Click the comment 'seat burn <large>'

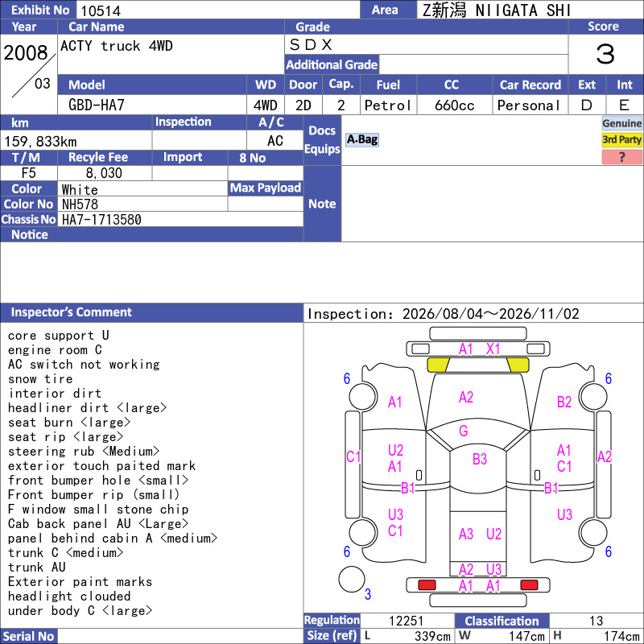[x=69, y=422]
